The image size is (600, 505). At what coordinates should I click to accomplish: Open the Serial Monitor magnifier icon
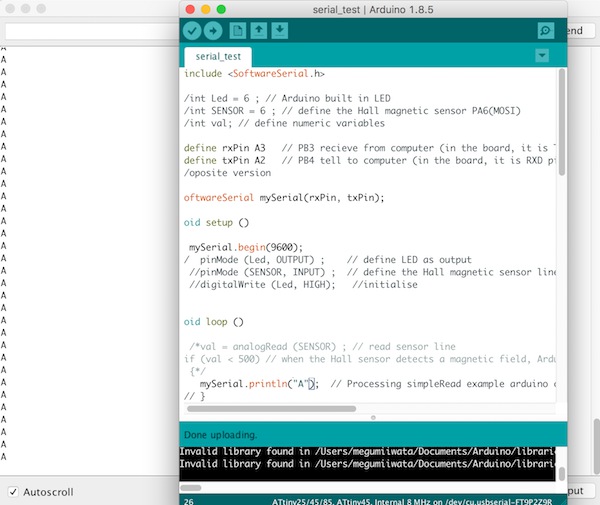546,31
